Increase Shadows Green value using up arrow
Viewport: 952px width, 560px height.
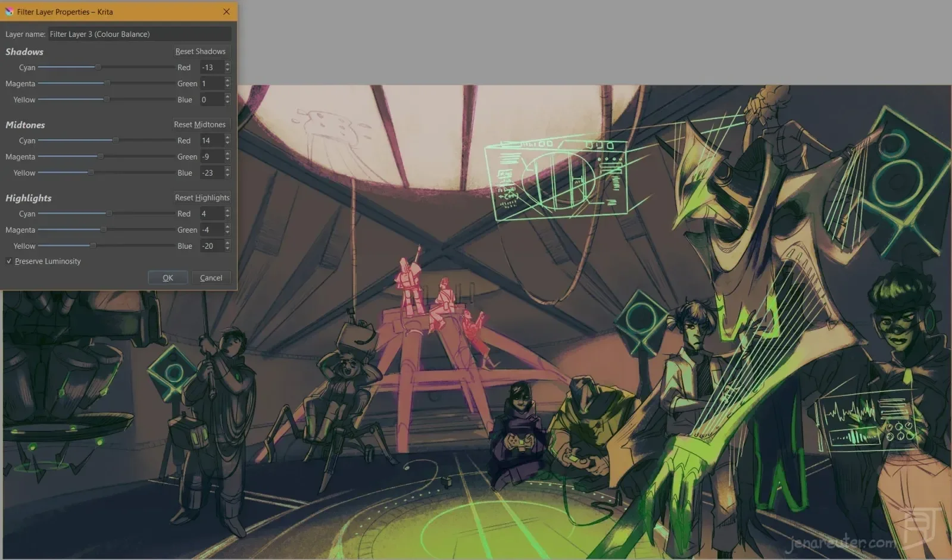227,80
